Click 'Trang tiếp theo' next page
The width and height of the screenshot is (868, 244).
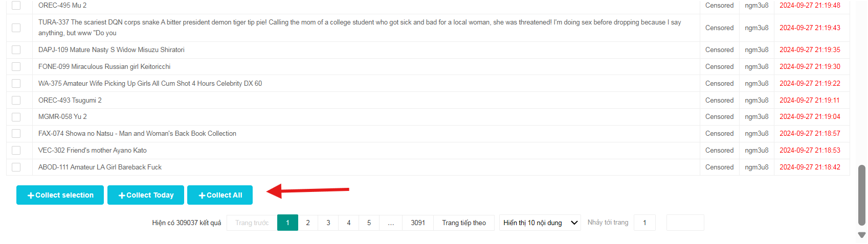tap(464, 223)
